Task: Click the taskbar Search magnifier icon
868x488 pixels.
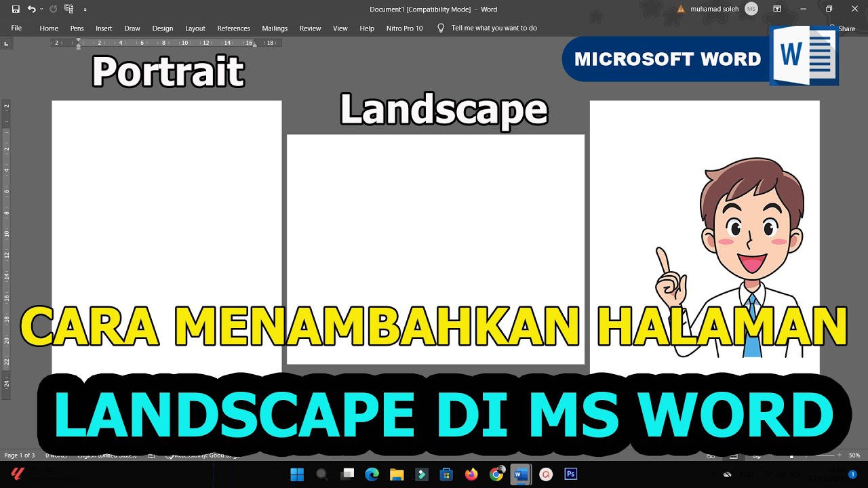Action: coord(322,474)
